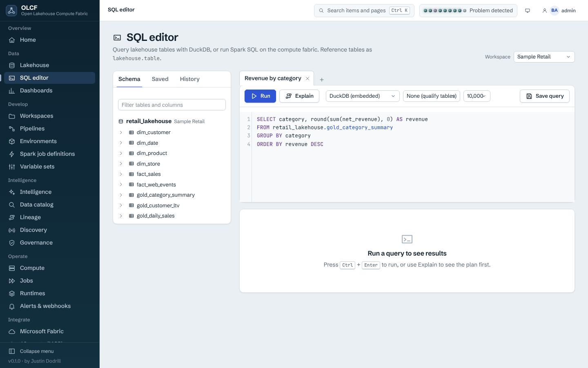Viewport: 588px width, 368px height.
Task: Select the Revenue by category query tab
Action: coord(273,79)
